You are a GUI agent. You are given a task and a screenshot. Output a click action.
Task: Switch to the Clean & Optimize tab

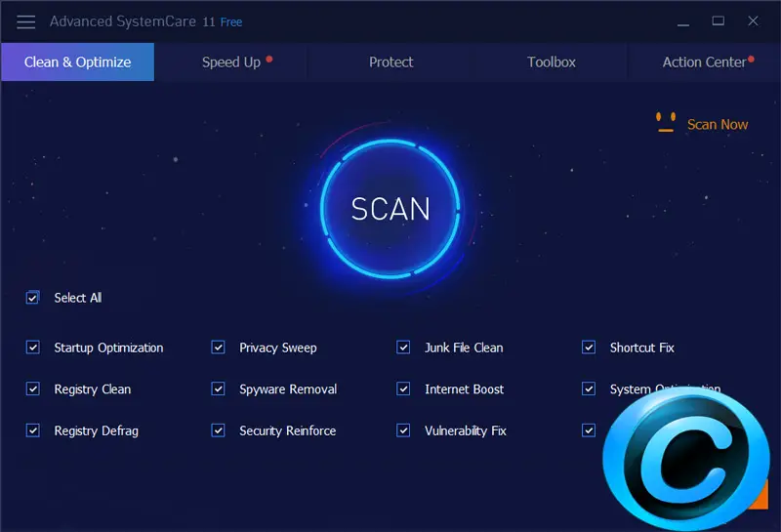(78, 61)
